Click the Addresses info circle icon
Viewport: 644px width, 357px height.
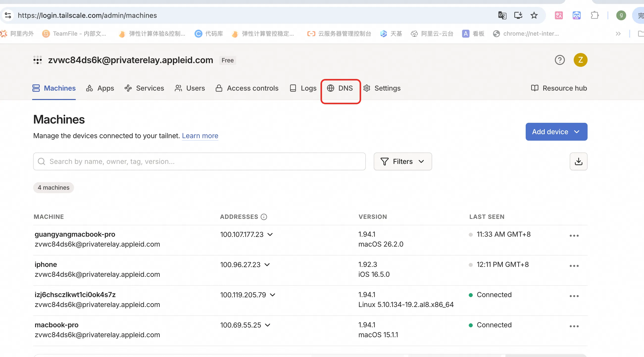click(x=264, y=217)
